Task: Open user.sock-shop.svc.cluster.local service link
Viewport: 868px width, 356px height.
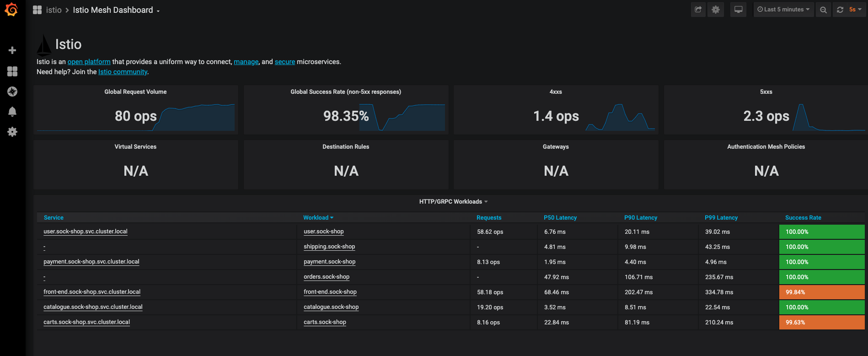Action: (86, 232)
